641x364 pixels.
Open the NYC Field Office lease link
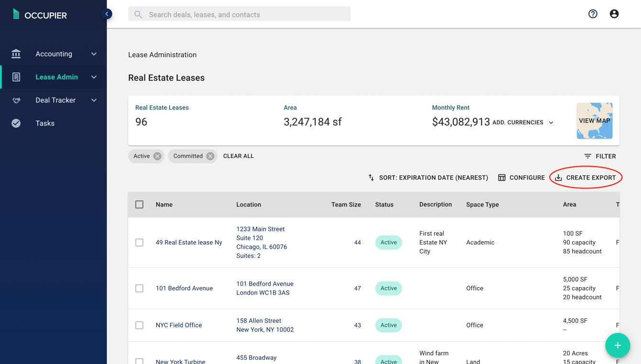tap(179, 325)
